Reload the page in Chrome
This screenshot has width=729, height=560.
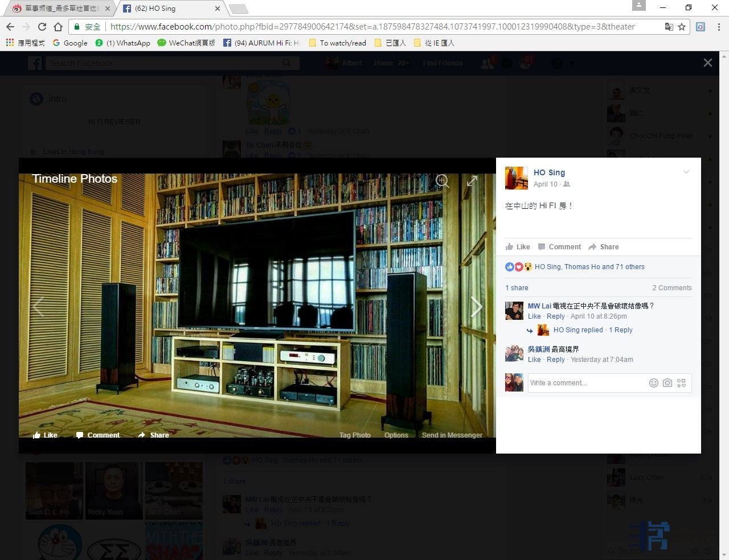(x=42, y=27)
